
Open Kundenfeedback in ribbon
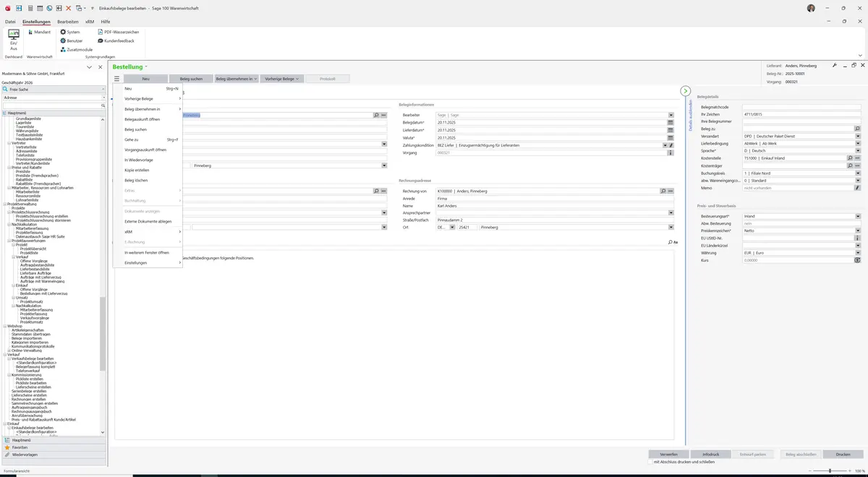pyautogui.click(x=116, y=41)
